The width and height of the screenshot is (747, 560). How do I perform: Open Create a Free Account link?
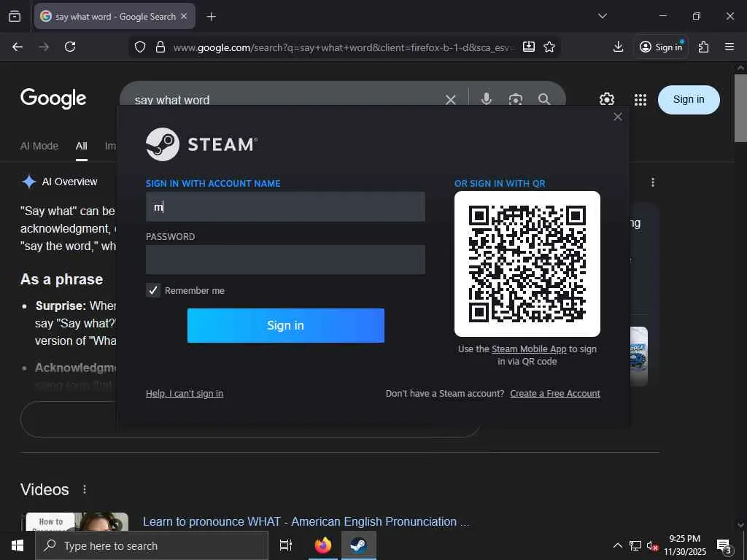click(x=555, y=393)
